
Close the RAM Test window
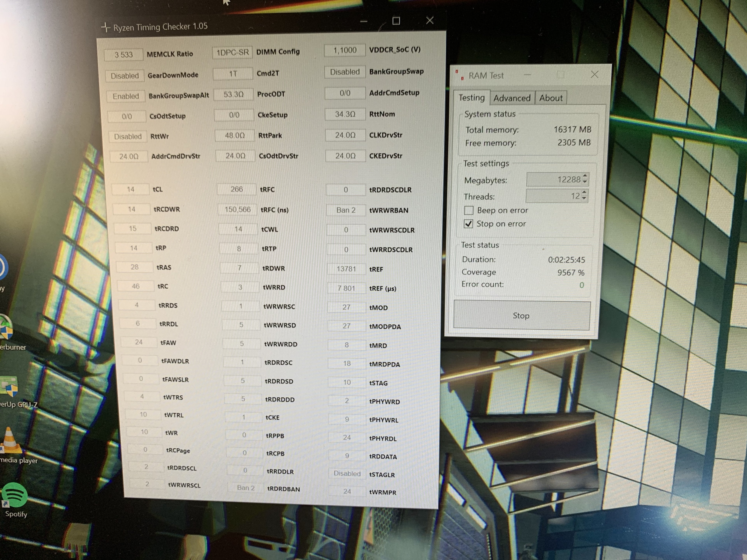(x=594, y=75)
